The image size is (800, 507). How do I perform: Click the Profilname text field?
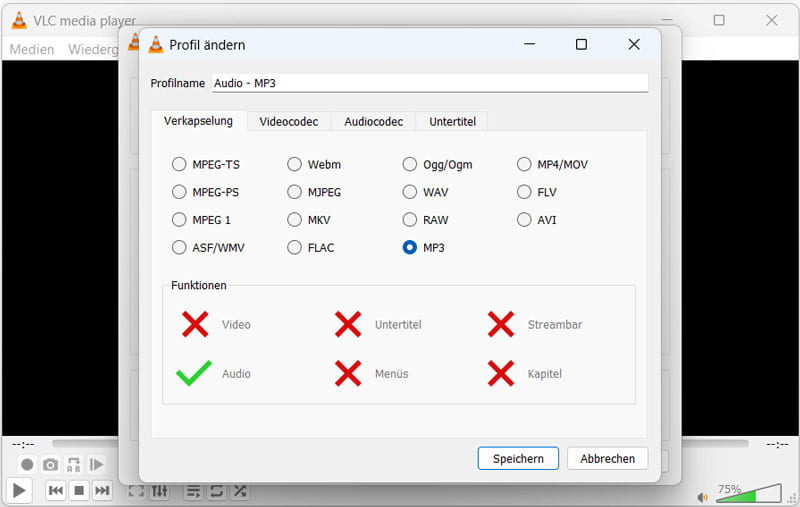pos(430,83)
